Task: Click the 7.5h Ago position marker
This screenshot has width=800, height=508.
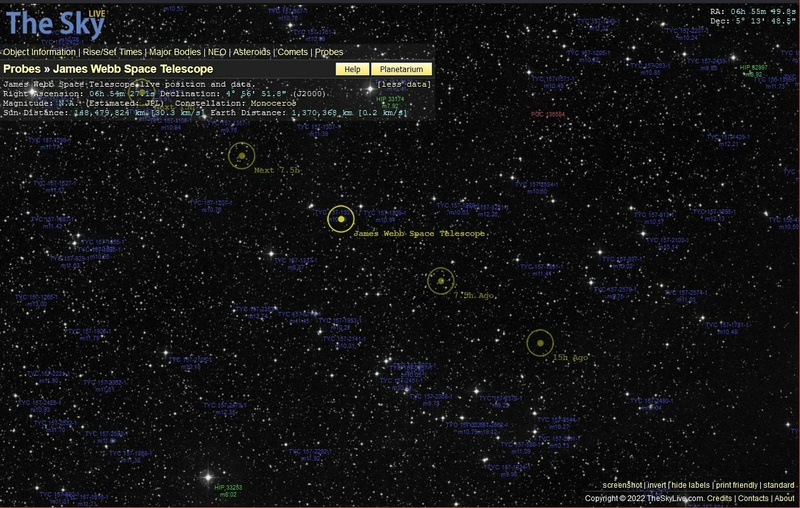Action: tap(441, 281)
